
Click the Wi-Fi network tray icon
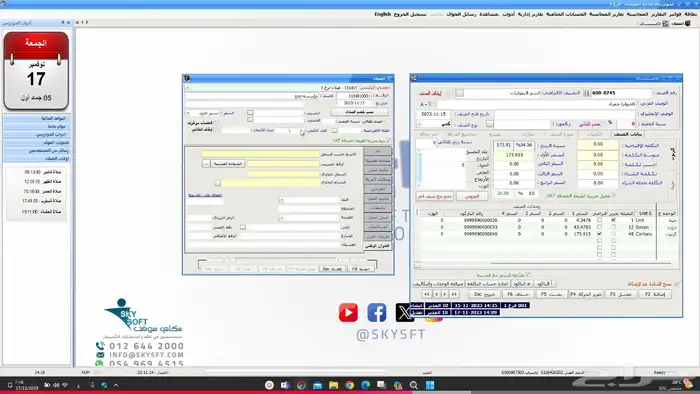[x=65, y=385]
